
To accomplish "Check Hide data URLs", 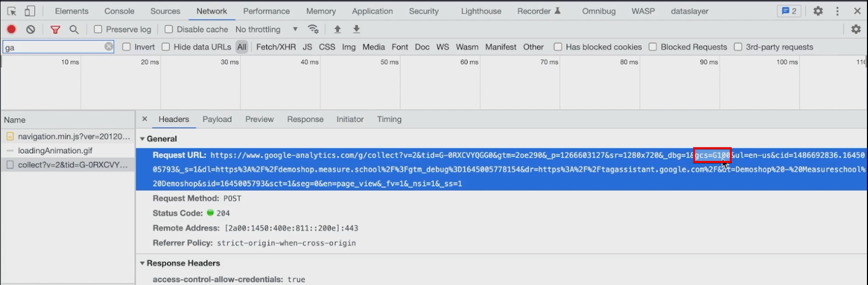I will (166, 47).
